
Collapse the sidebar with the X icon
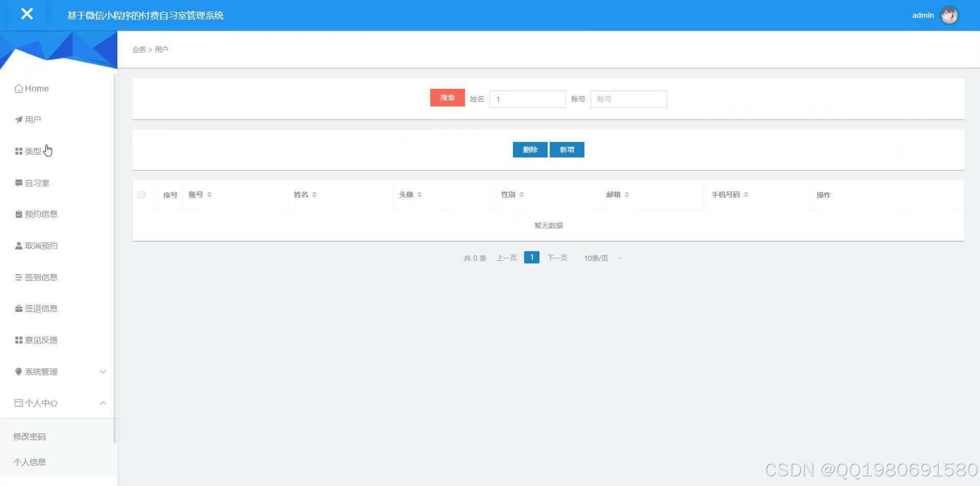[x=27, y=14]
